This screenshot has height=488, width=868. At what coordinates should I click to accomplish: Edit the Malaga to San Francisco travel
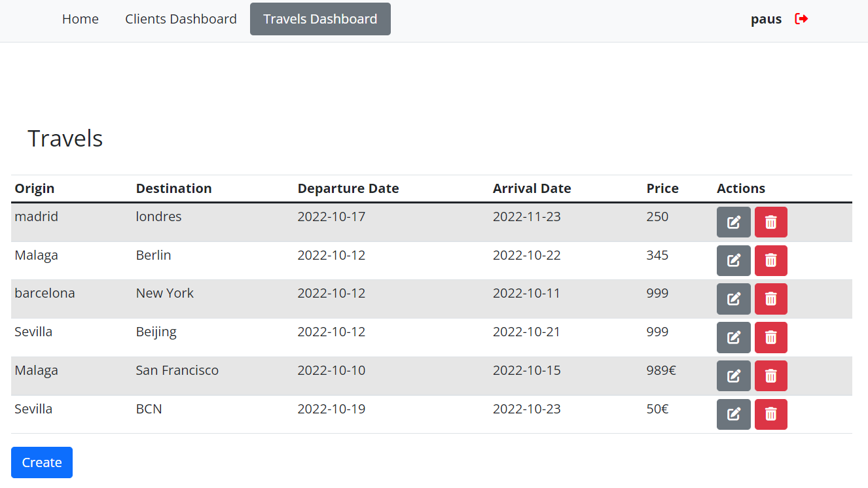(733, 376)
